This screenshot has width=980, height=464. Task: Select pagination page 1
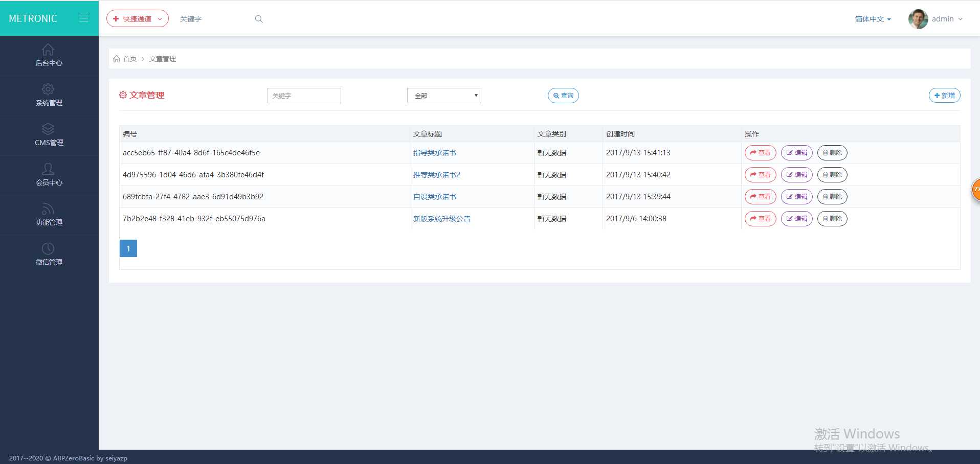[x=128, y=248]
